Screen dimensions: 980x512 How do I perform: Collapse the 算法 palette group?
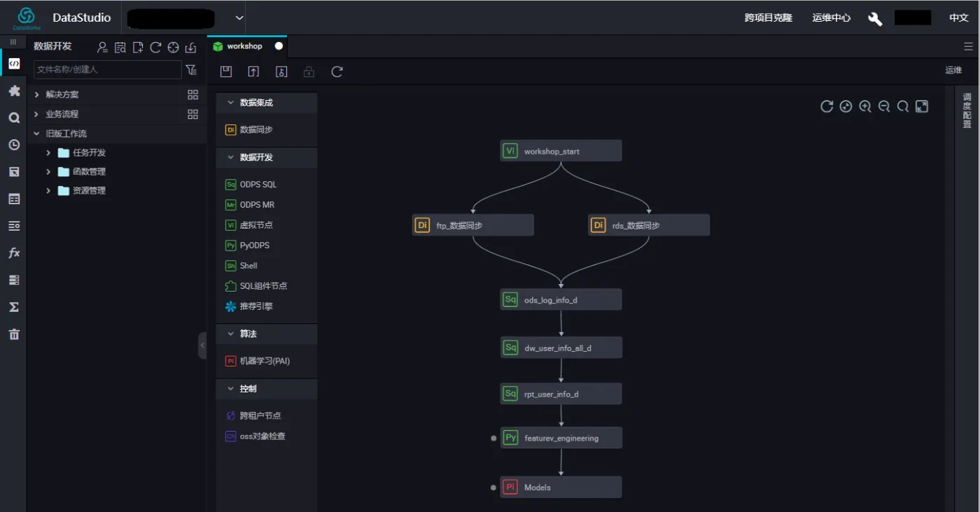231,334
